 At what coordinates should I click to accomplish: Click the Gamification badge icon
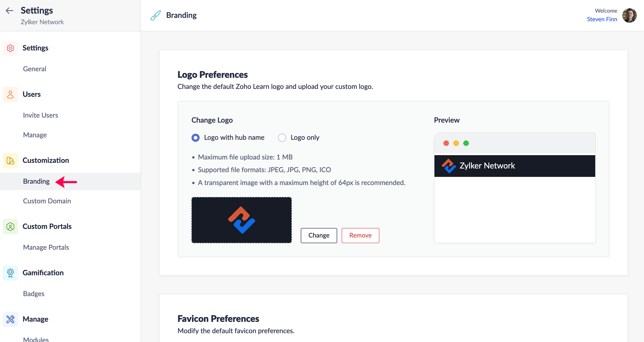[x=10, y=273]
